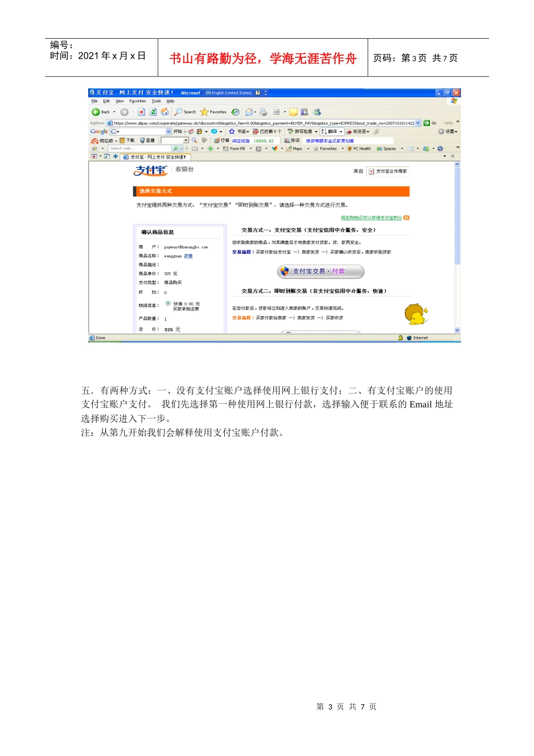Open the Back button history dropdown arrow
This screenshot has width=534, height=756.
tap(115, 112)
